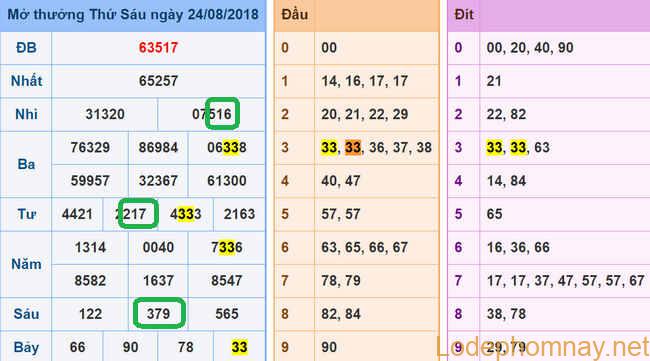The width and height of the screenshot is (650, 361).
Task: Select third prize number 61300
Action: tap(227, 181)
